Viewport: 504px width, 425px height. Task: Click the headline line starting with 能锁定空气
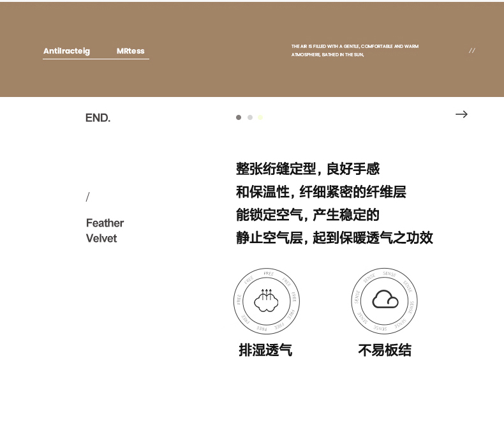(x=308, y=215)
